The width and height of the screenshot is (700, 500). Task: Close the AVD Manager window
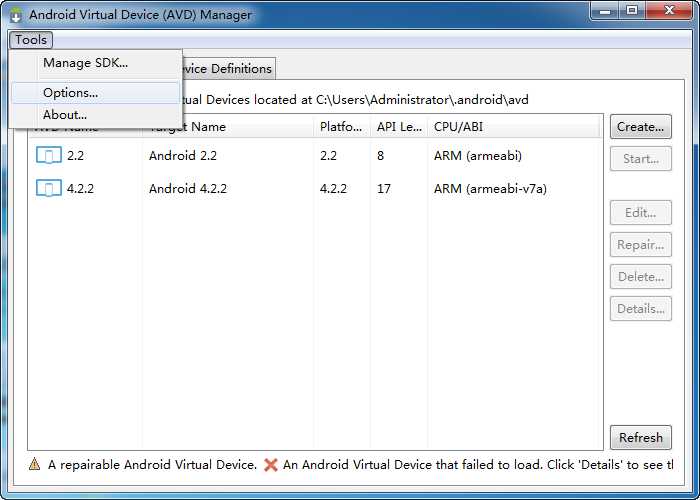point(669,10)
